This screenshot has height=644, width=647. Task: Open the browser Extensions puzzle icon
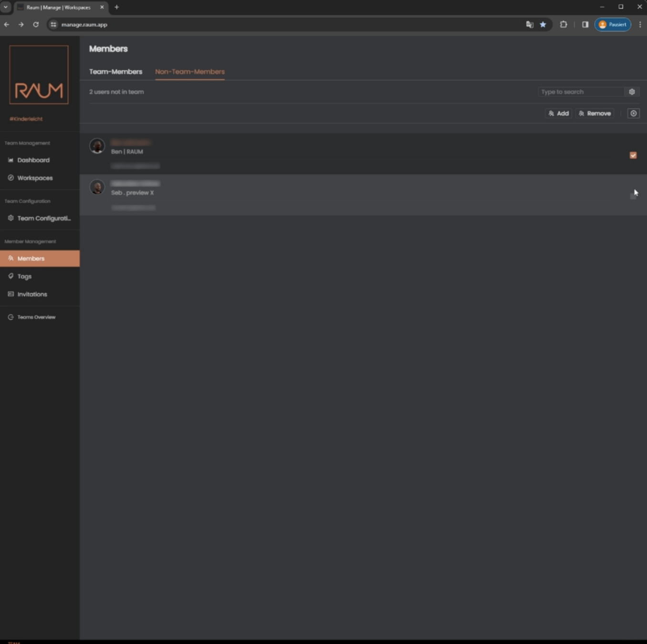click(x=564, y=25)
